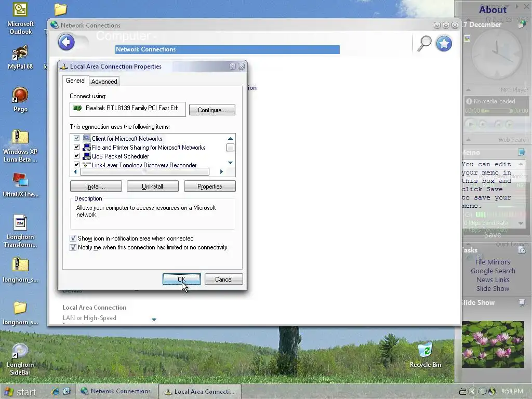Expand the system tray hidden icons arrow
The image size is (532, 399).
click(472, 392)
